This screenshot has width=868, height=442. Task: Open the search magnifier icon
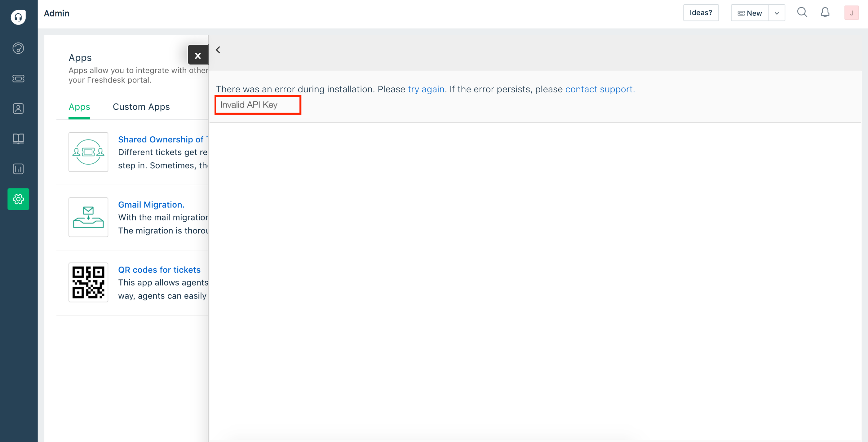[802, 13]
